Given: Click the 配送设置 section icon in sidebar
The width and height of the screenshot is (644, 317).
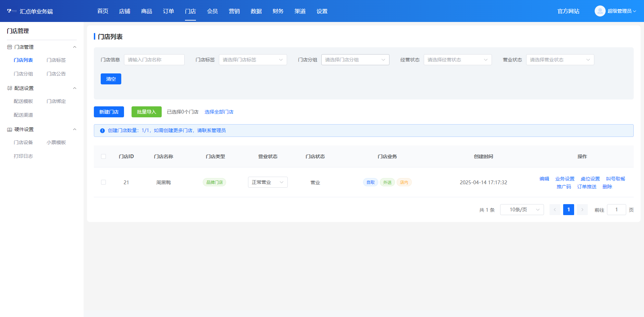Looking at the screenshot, I should [x=10, y=88].
